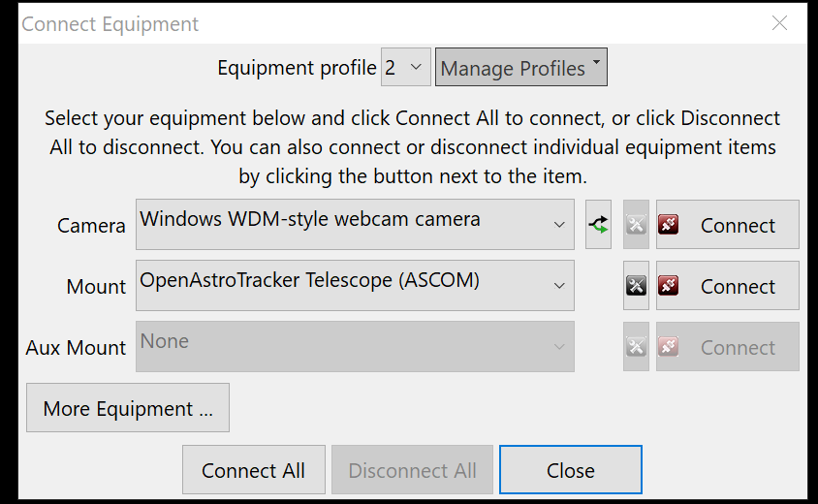Open the Camera selection dropdown

tap(355, 224)
